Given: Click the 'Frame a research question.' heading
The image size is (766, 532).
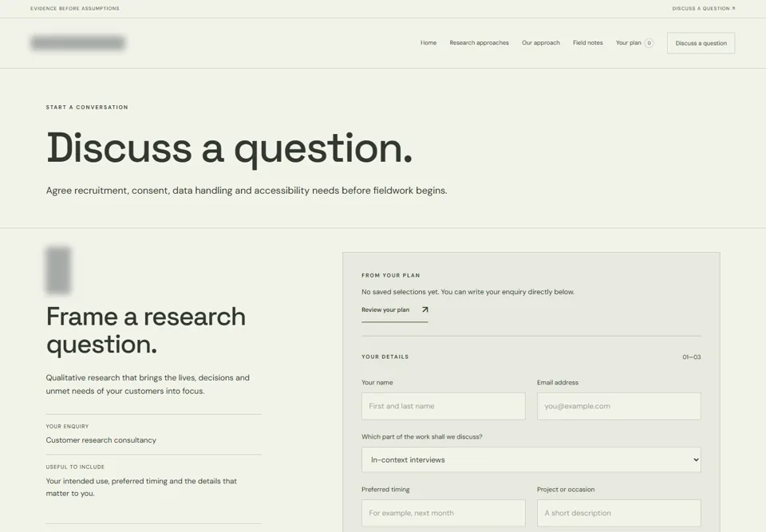Looking at the screenshot, I should coord(146,330).
